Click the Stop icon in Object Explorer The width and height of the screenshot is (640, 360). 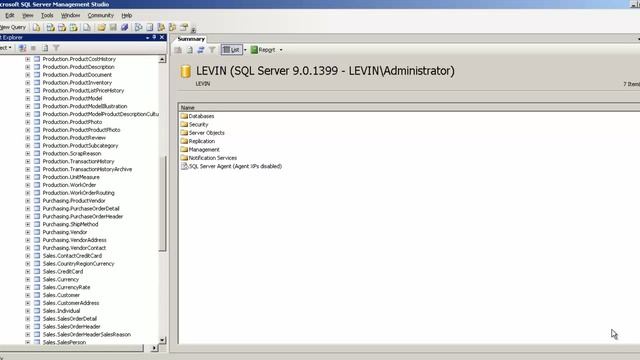[33, 48]
